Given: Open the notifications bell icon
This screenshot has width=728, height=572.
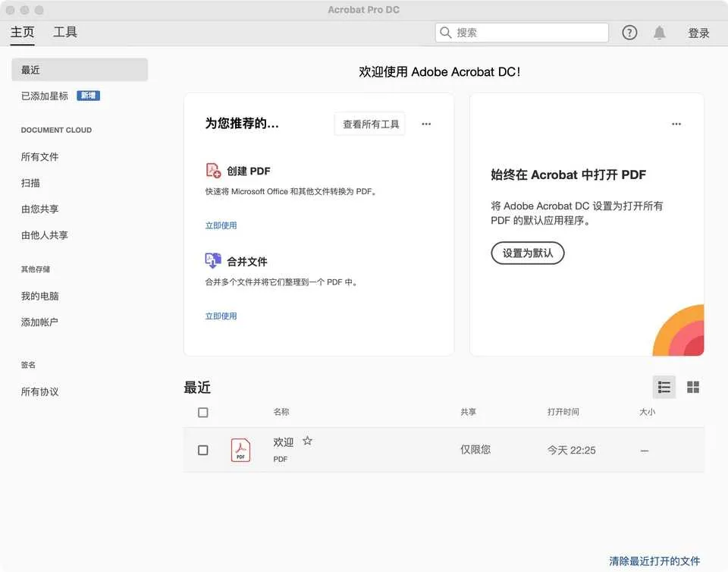Looking at the screenshot, I should pyautogui.click(x=659, y=33).
